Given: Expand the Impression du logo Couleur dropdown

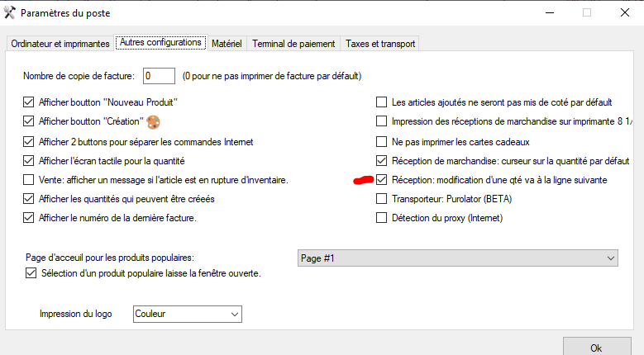Looking at the screenshot, I should click(188, 314).
